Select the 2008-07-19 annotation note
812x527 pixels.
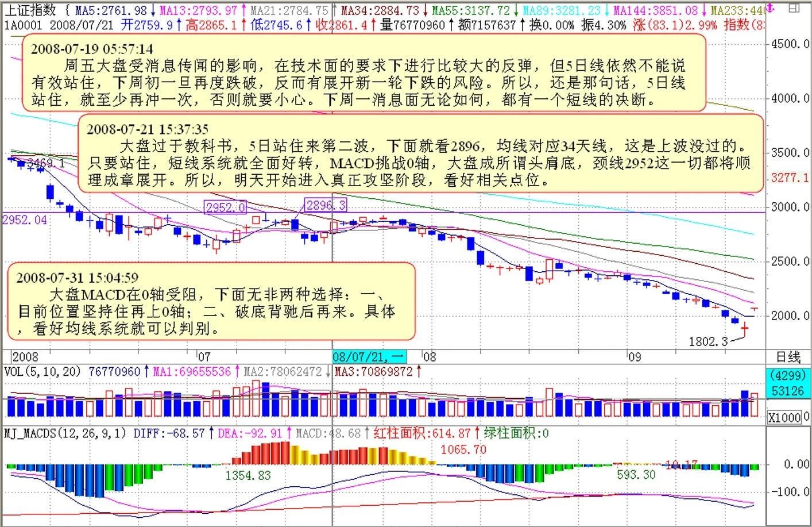(x=364, y=73)
